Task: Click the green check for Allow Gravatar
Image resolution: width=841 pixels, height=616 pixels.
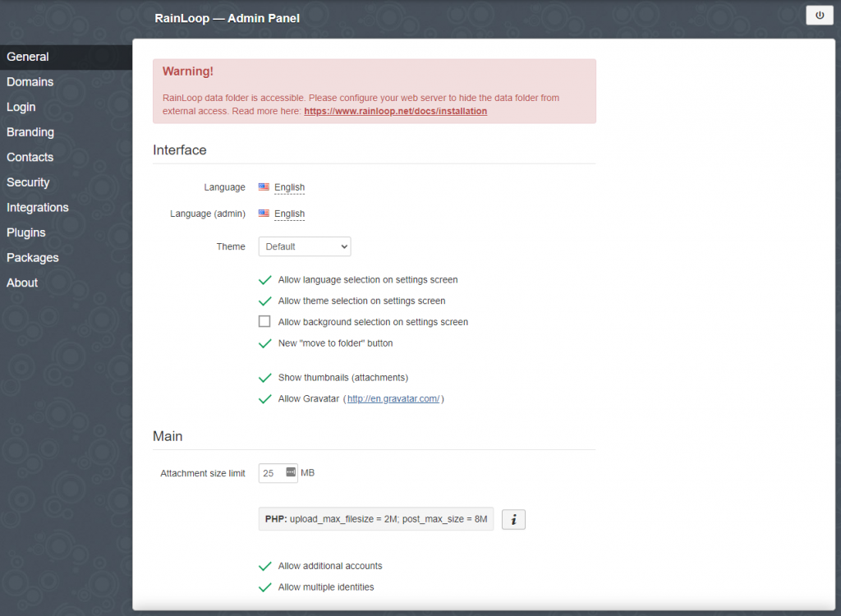Action: [x=264, y=398]
